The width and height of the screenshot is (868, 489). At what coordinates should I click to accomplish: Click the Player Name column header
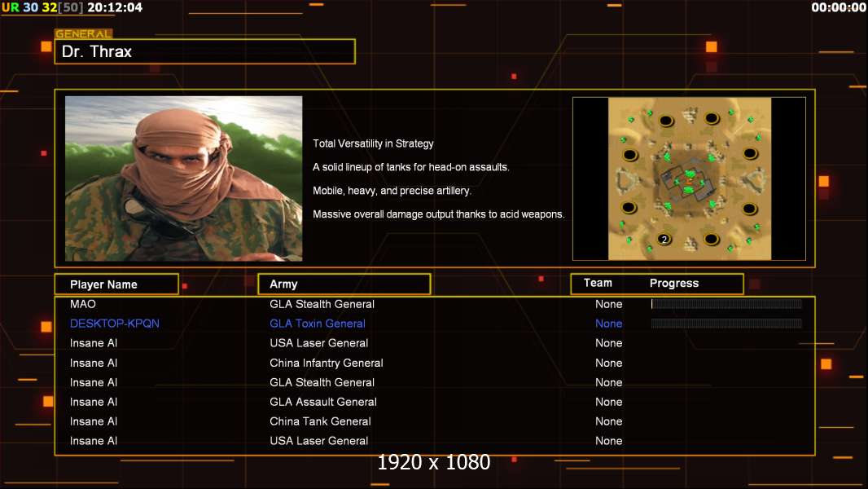116,284
